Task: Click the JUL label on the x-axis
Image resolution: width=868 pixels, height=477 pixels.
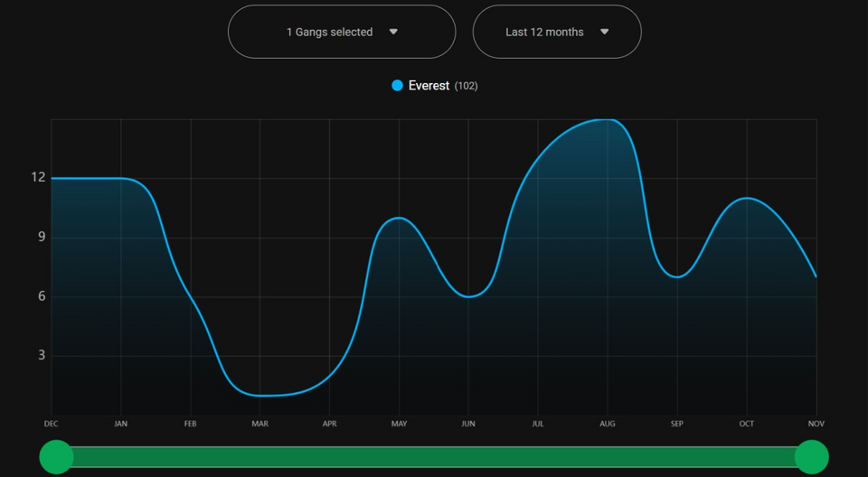Action: [x=538, y=424]
